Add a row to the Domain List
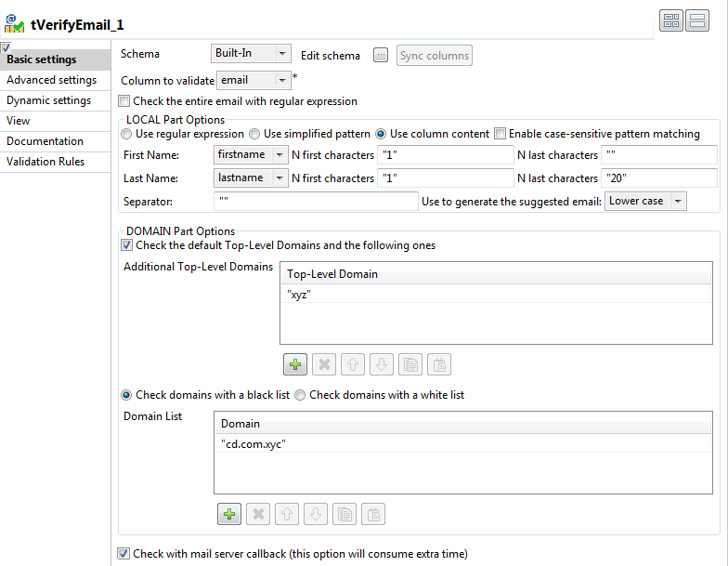728x566 pixels. pos(229,513)
